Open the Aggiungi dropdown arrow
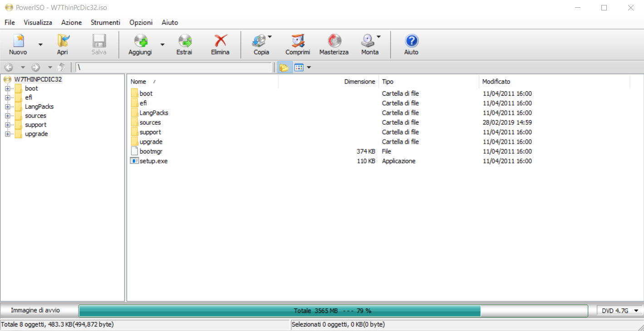This screenshot has height=331, width=644. (x=162, y=44)
